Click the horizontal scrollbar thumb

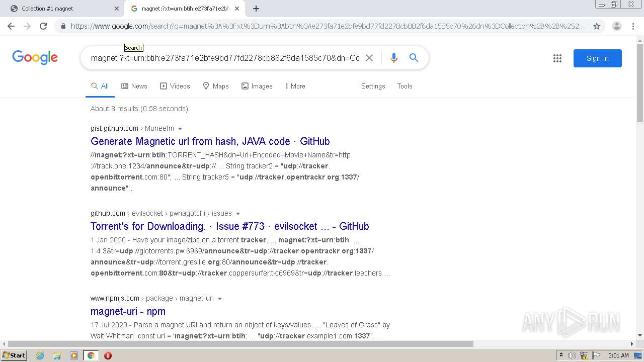[241, 344]
